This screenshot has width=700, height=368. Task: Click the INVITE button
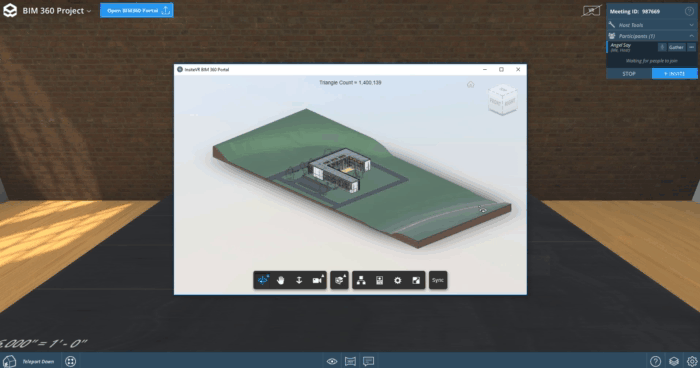(x=675, y=74)
